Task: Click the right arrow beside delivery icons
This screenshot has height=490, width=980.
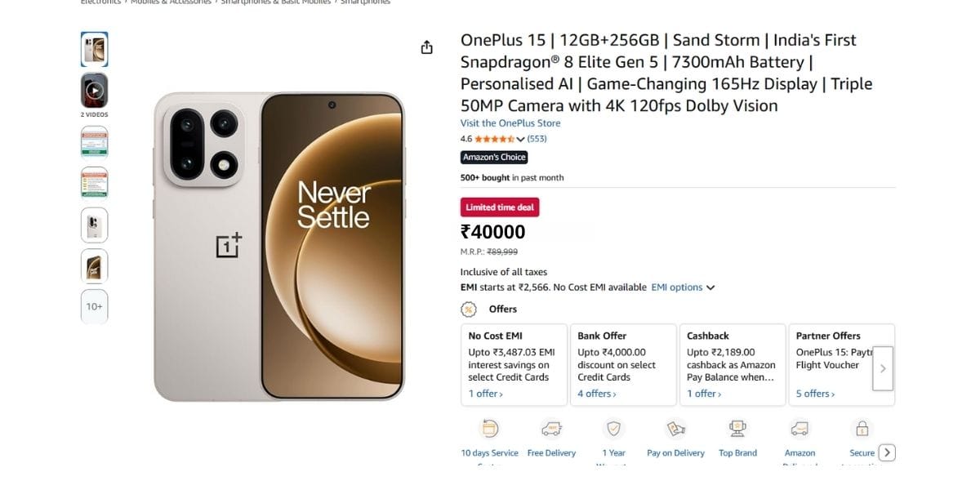Action: [x=887, y=452]
